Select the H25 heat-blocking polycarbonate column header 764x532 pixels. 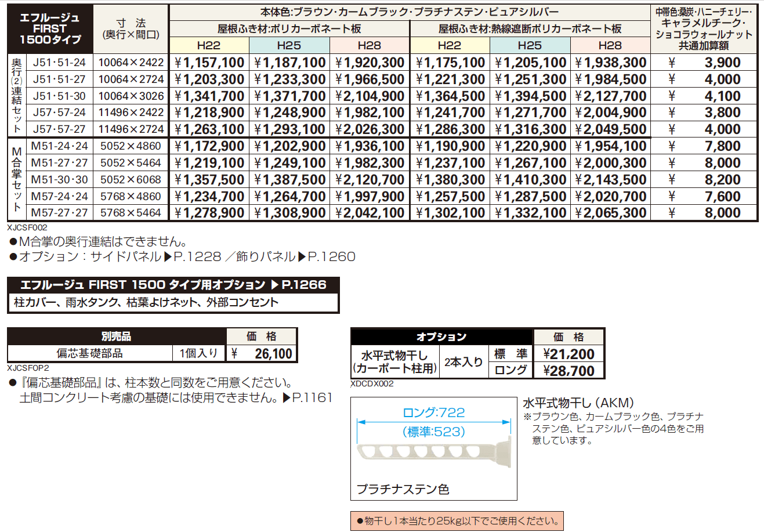530,44
